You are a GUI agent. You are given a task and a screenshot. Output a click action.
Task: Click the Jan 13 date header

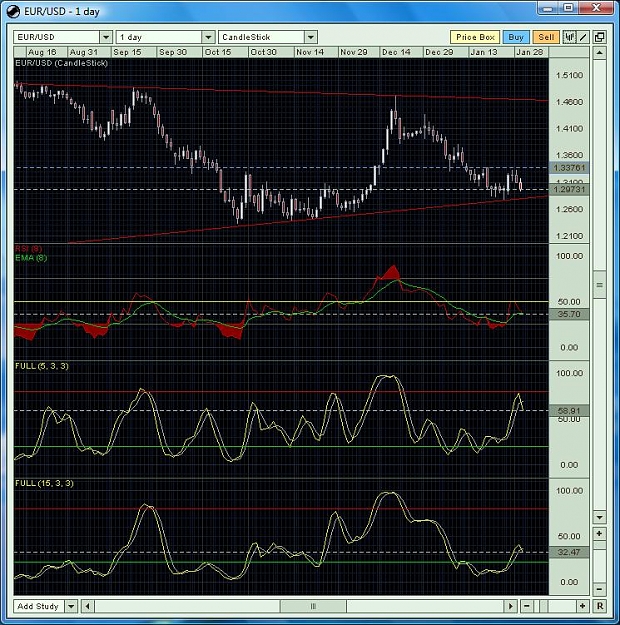[484, 52]
